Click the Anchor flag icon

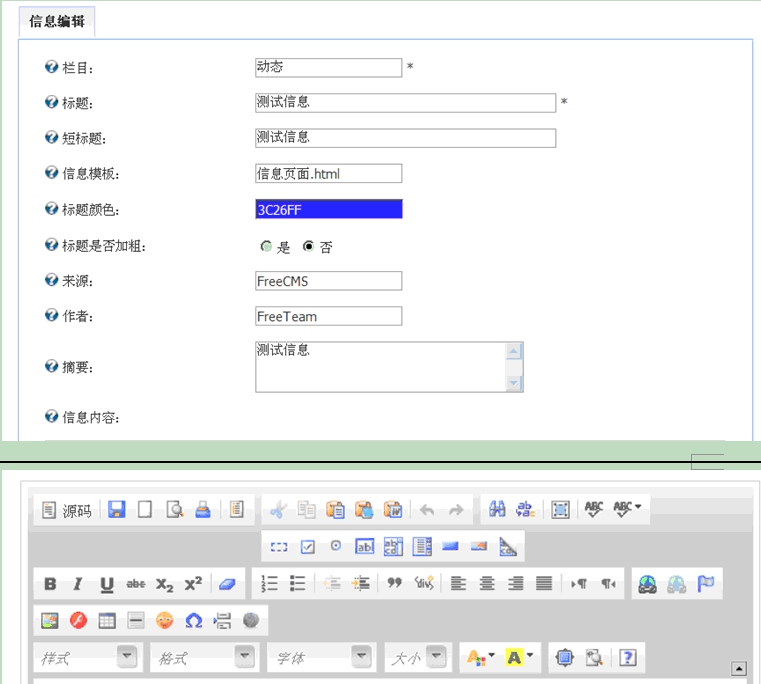click(705, 584)
